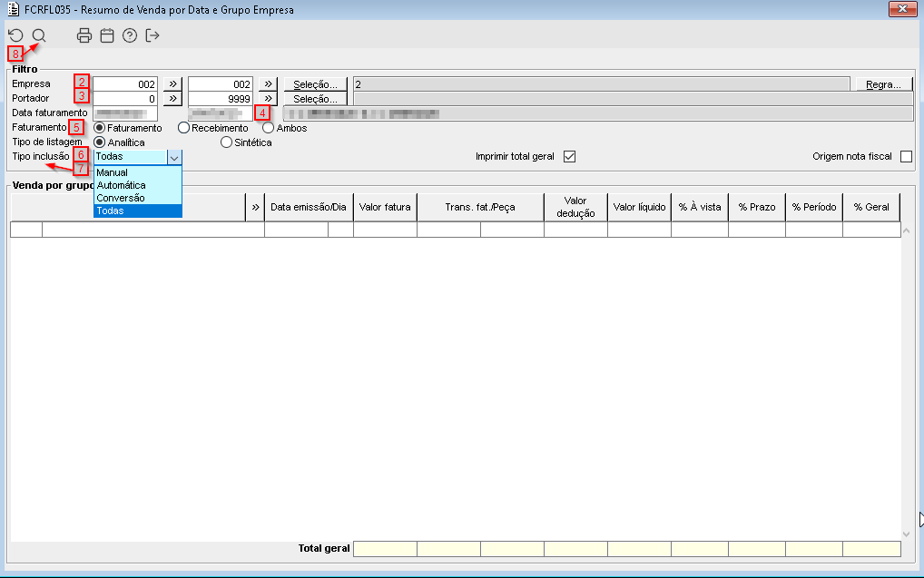Select Todas in the dropdown list
The image size is (924, 578).
click(138, 211)
